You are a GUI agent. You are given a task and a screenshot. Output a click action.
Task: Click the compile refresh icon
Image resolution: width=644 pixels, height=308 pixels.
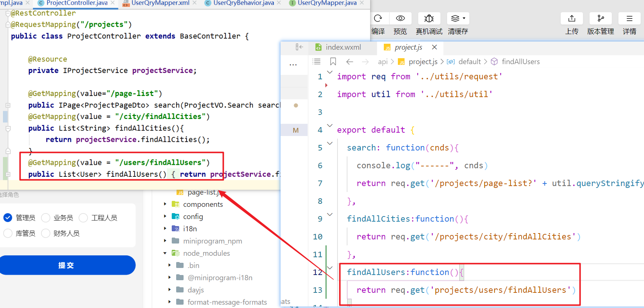(378, 19)
